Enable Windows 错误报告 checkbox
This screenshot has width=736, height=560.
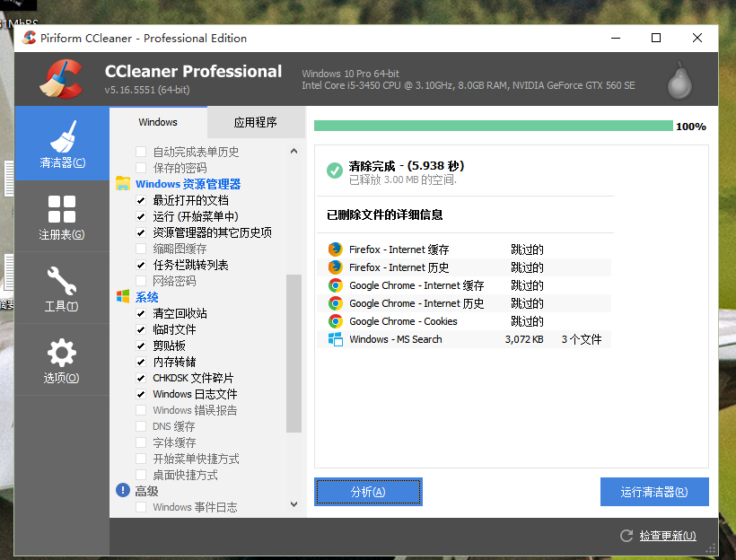click(141, 410)
